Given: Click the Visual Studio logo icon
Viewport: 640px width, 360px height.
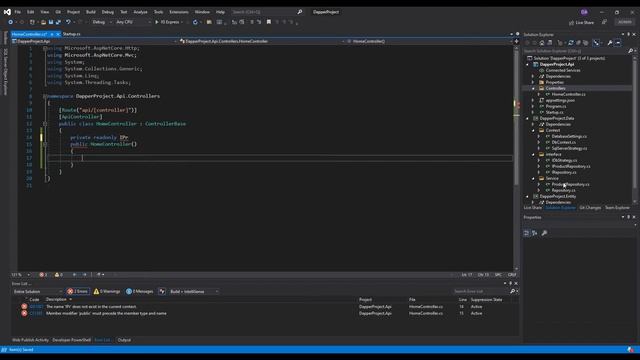Looking at the screenshot, I should (x=7, y=12).
